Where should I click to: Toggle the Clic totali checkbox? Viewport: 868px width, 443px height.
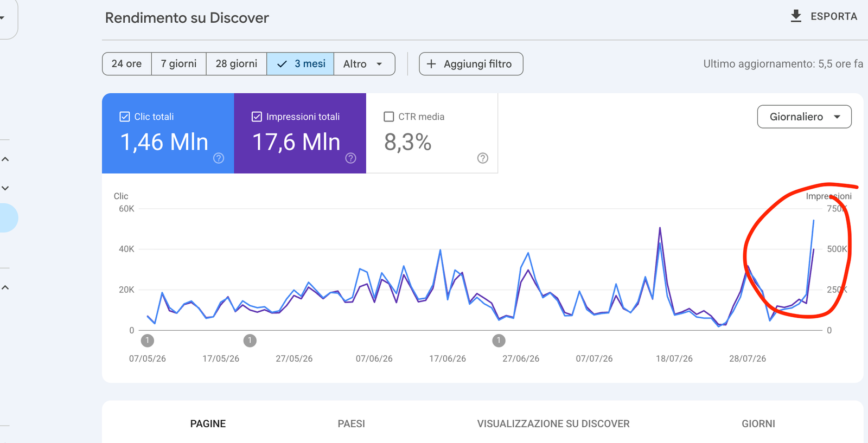point(125,117)
